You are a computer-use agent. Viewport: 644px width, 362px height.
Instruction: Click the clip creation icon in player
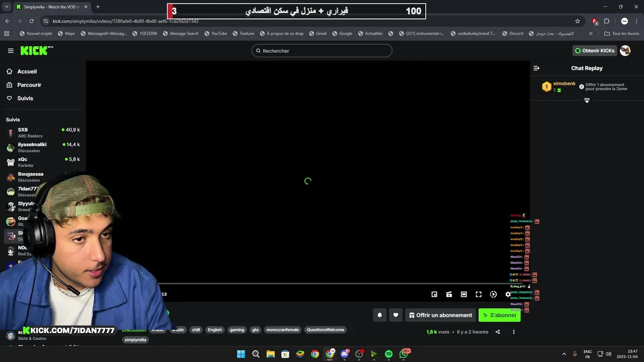pyautogui.click(x=449, y=294)
